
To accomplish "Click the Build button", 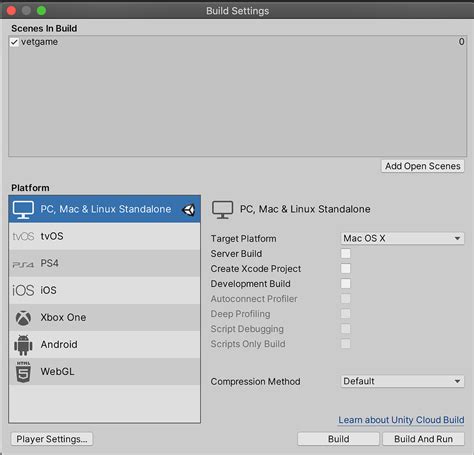I will (338, 439).
